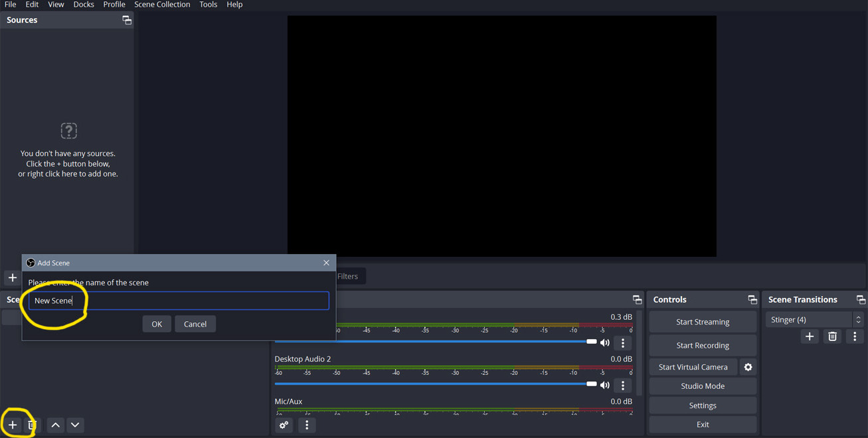Screen dimensions: 868x438
Task: Open Desktop Audio 2 options menu
Action: pyautogui.click(x=623, y=385)
